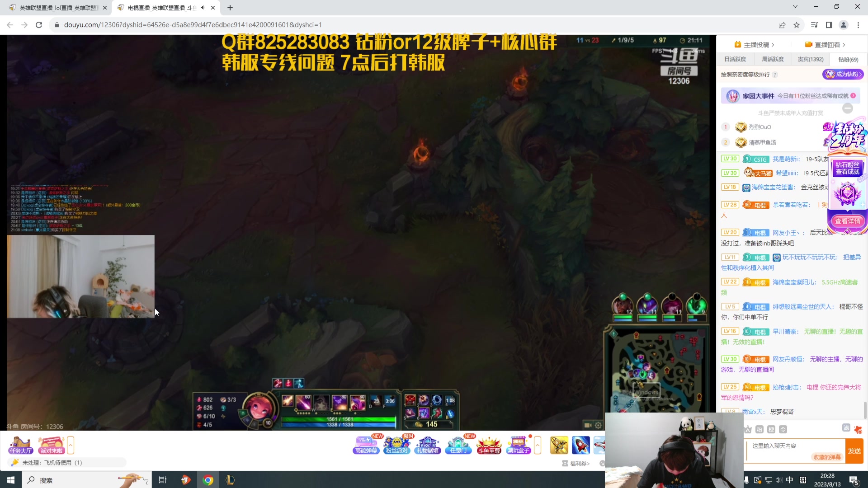The width and height of the screenshot is (868, 488).
Task: Click chat username 海绵宝宝花笙酱
Action: pyautogui.click(x=773, y=187)
